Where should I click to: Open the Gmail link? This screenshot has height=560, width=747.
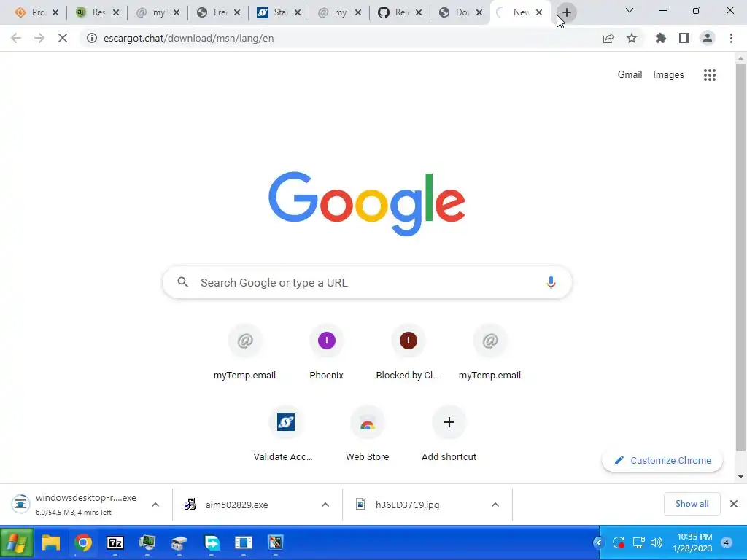pos(630,75)
